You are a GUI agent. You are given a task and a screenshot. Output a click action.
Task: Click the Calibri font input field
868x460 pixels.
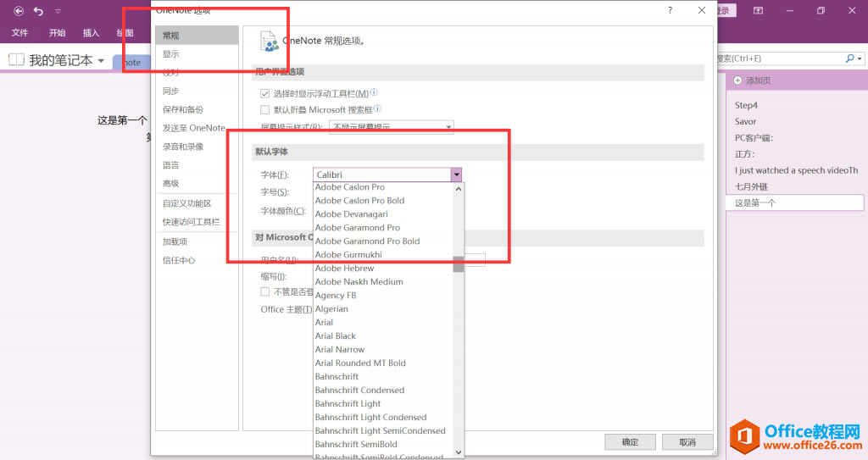(382, 175)
